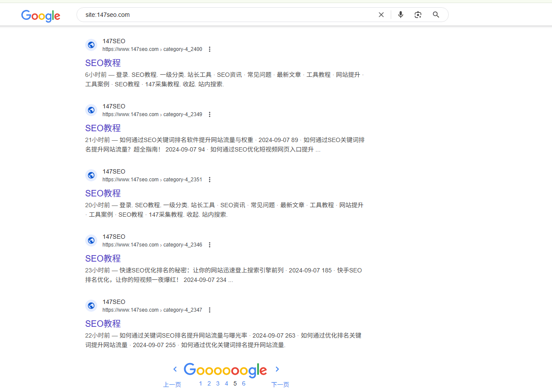The image size is (552, 392).
Task: Click snippet text starting with 23小时前
Action: [x=223, y=275]
